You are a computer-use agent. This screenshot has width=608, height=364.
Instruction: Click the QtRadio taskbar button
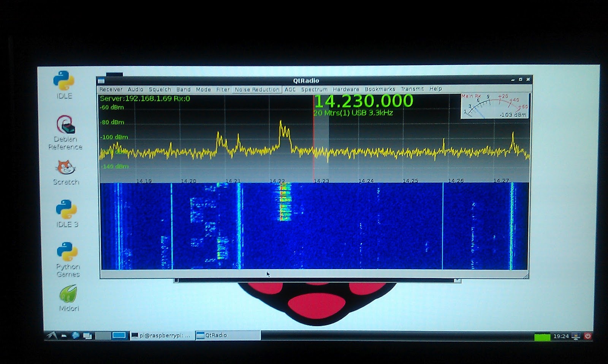point(228,336)
